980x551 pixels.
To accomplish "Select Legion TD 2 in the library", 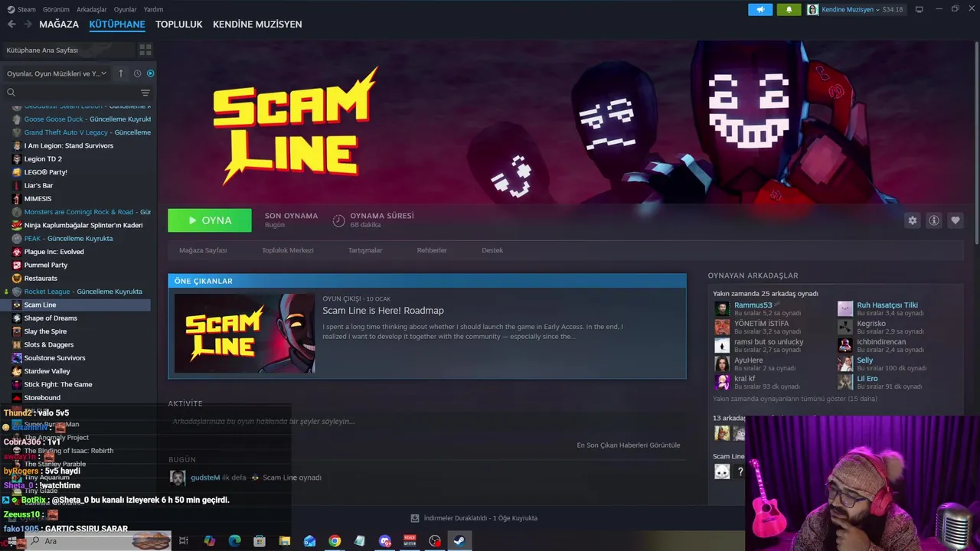I will click(43, 158).
